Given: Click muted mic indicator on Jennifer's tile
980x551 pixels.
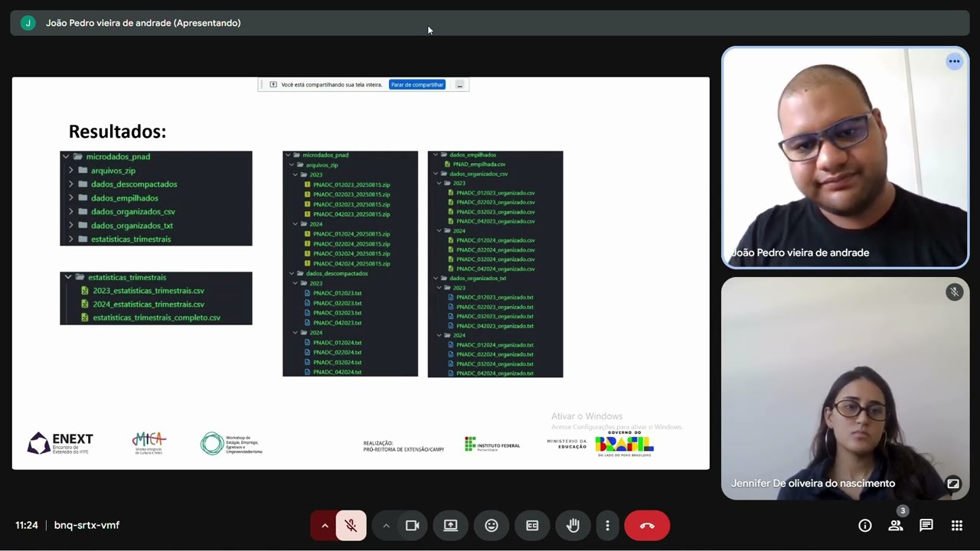Looking at the screenshot, I should click(954, 292).
